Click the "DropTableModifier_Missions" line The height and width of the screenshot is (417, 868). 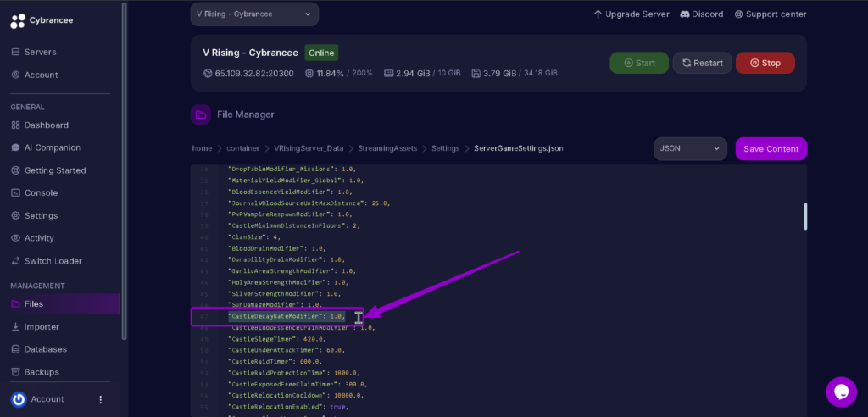pos(292,169)
